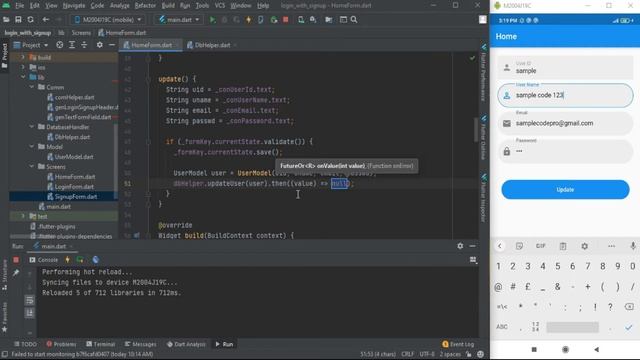The width and height of the screenshot is (640, 360).
Task: Tap the ABC key on phone keyboard
Action: click(x=502, y=327)
